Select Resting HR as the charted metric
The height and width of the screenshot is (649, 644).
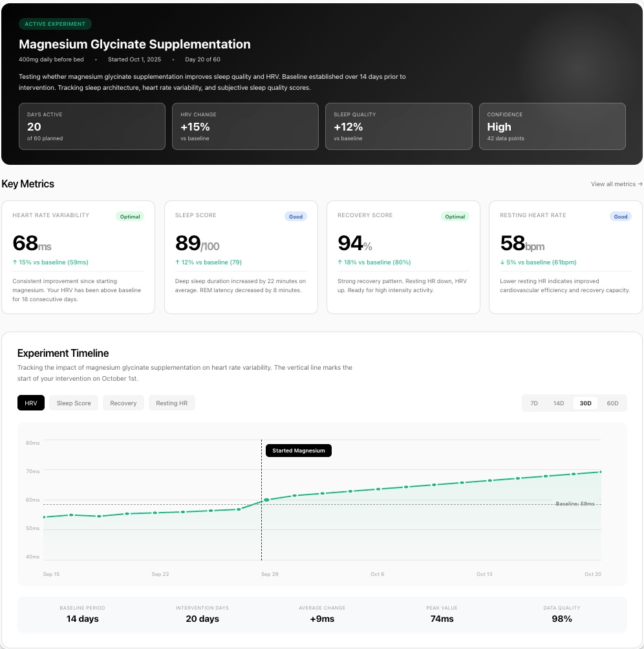point(171,403)
